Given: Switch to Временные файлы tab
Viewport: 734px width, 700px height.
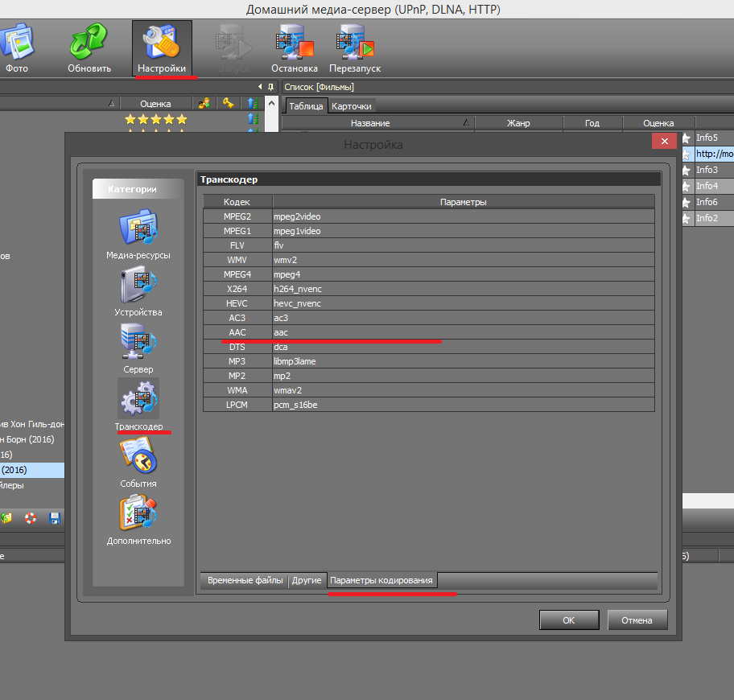Looking at the screenshot, I should [x=245, y=580].
